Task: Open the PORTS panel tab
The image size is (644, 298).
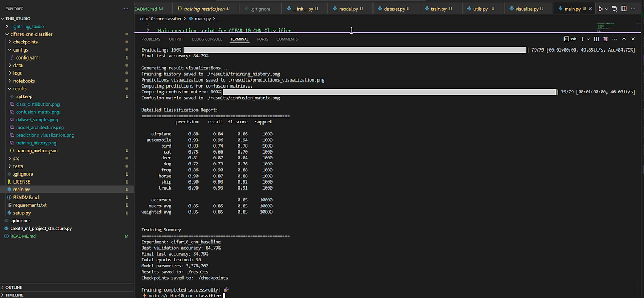Action: 262,39
